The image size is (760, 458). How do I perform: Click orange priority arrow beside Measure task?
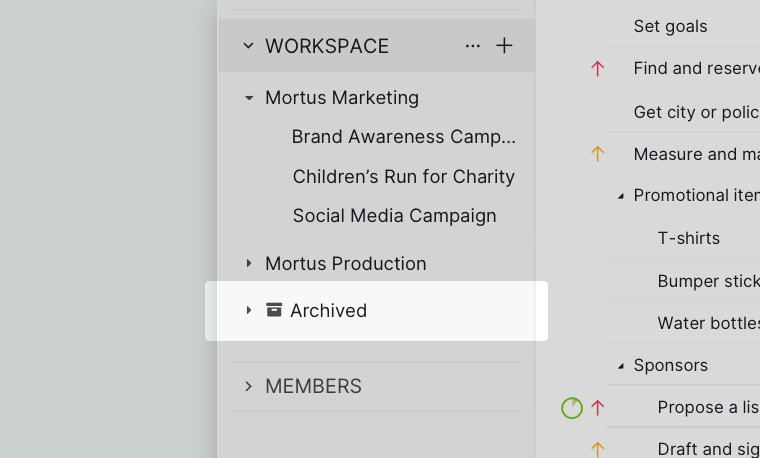coord(597,154)
